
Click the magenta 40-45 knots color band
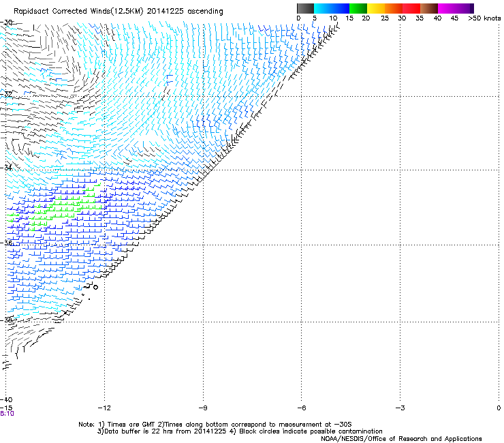pos(447,8)
